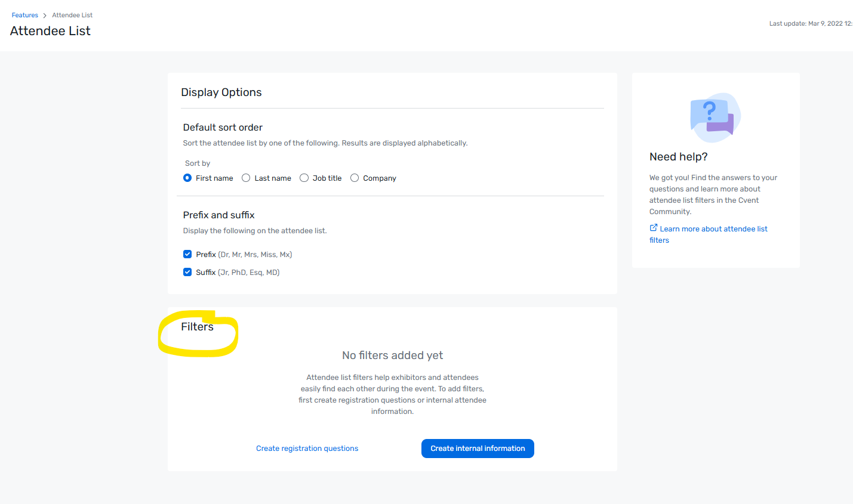
Task: Choose Job title as sort order
Action: click(x=304, y=178)
